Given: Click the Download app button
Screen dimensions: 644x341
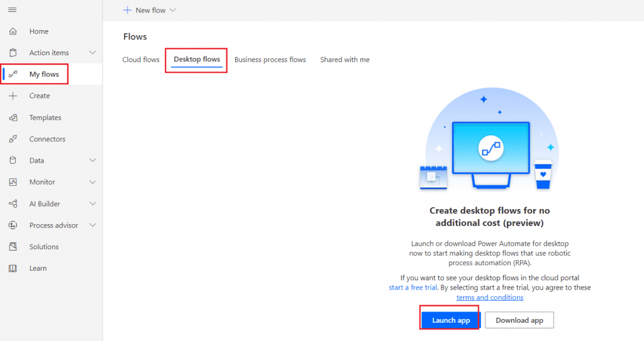Looking at the screenshot, I should 519,320.
